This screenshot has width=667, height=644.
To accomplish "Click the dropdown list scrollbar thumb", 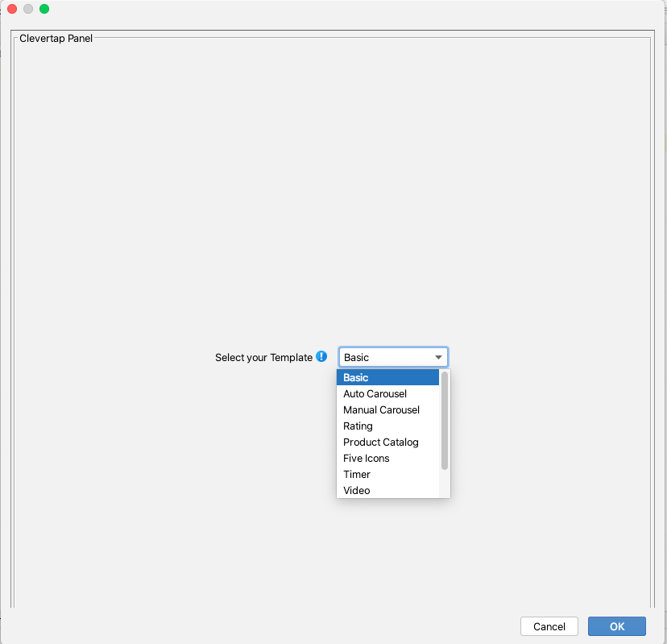I will coord(445,421).
